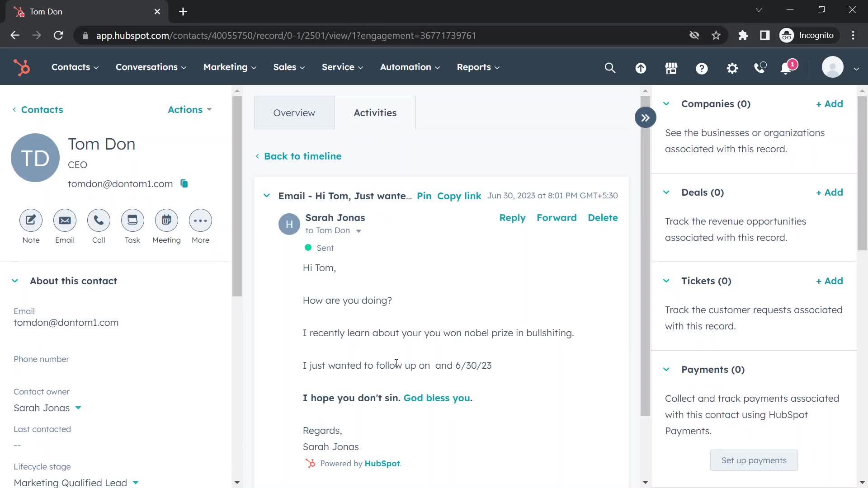Click the God bless you hyperlink
Viewport: 868px width, 488px height.
(x=438, y=398)
